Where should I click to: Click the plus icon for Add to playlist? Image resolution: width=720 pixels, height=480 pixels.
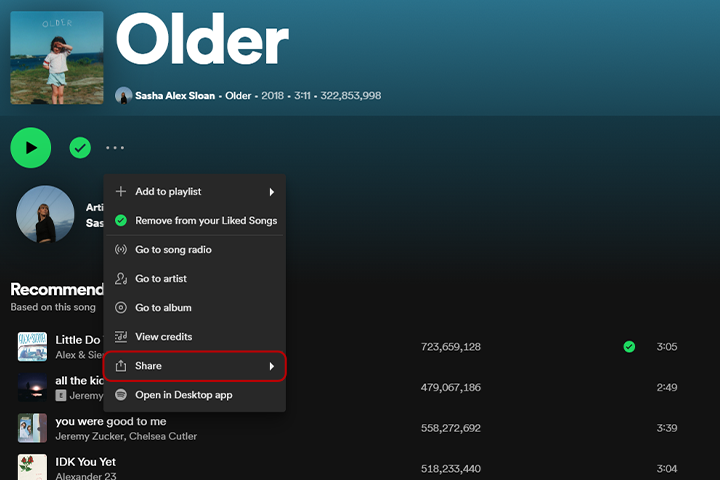pos(121,192)
